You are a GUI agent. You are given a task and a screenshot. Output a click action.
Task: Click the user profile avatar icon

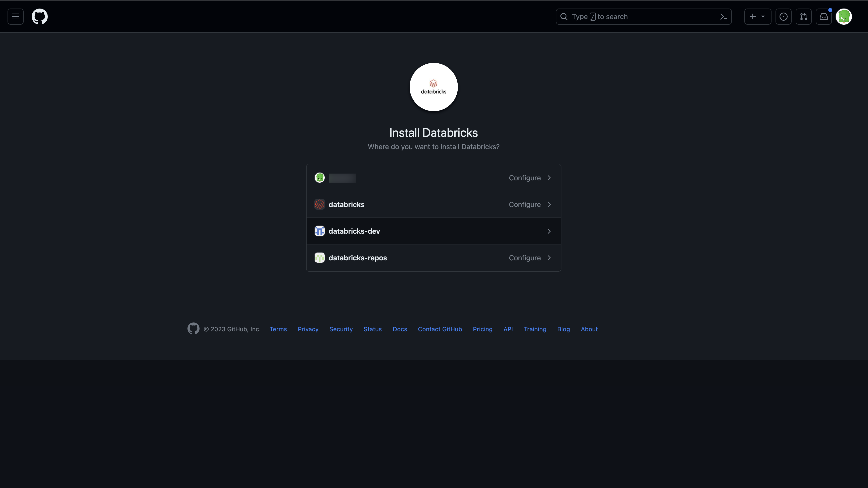tap(844, 16)
